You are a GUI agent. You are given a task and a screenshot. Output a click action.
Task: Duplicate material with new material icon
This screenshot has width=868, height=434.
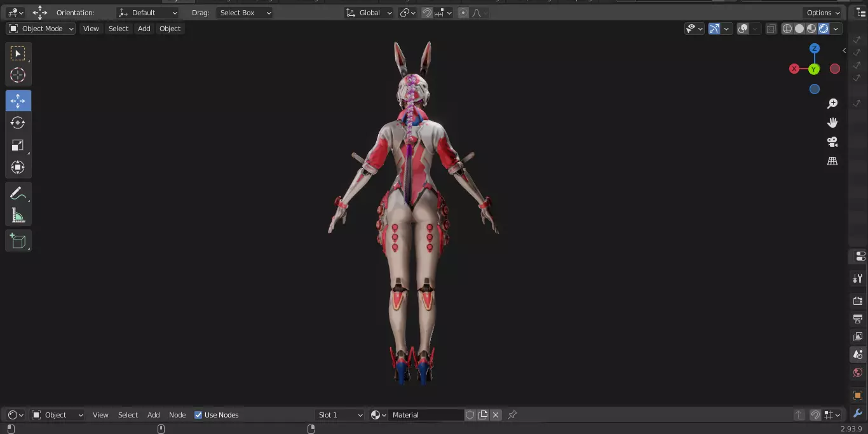483,415
